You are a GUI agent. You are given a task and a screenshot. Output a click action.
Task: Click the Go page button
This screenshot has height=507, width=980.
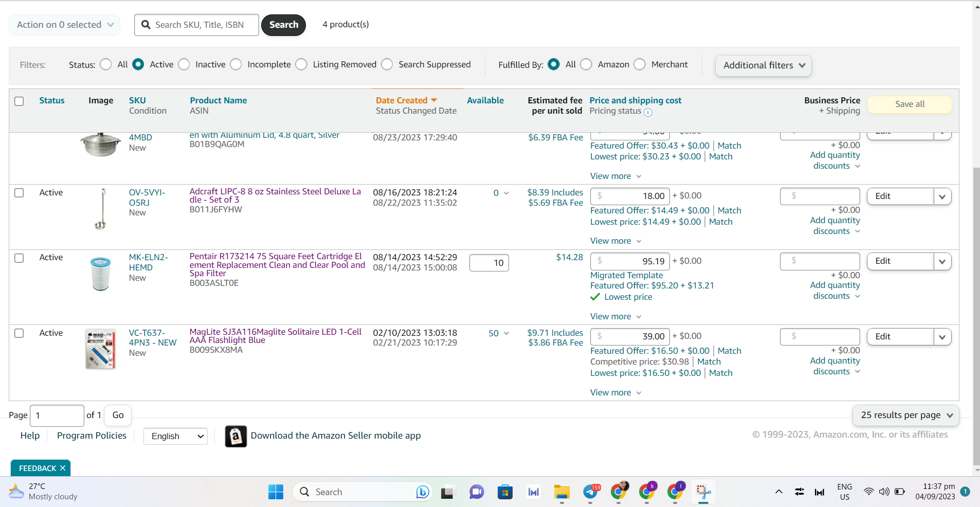(118, 415)
